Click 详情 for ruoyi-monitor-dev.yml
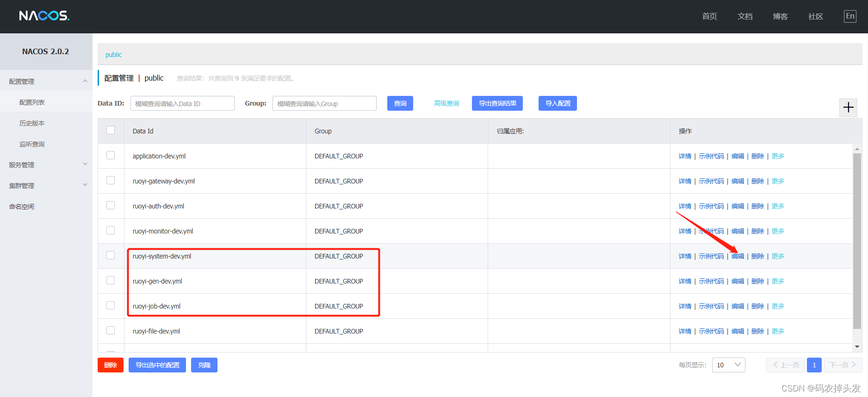This screenshot has width=868, height=397. (x=685, y=231)
